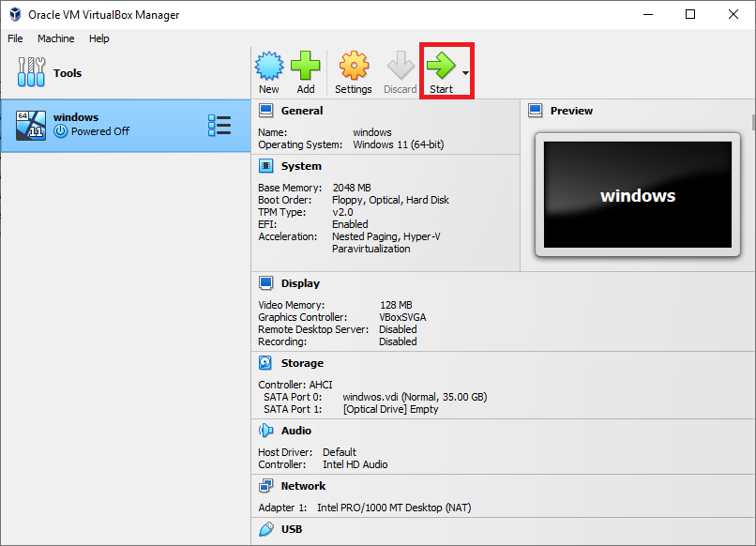
Task: Open the Display section header link
Action: (300, 283)
